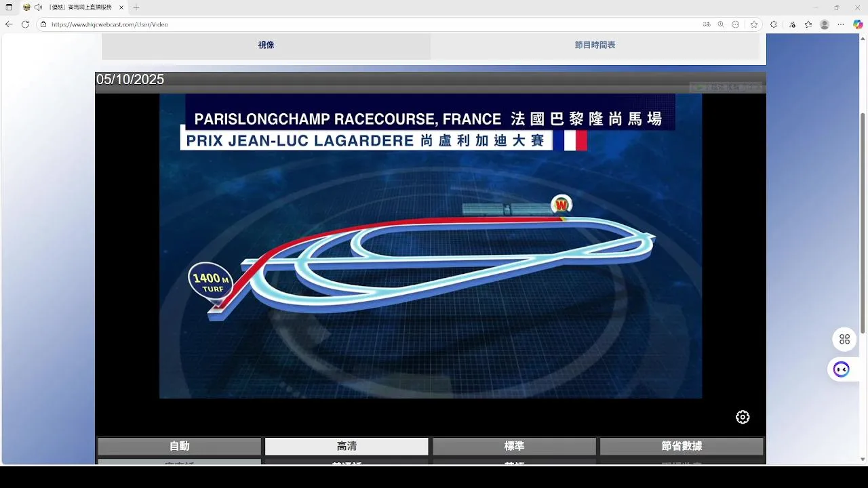Minimize the browser window
Screen dimensions: 868x488
816,7
